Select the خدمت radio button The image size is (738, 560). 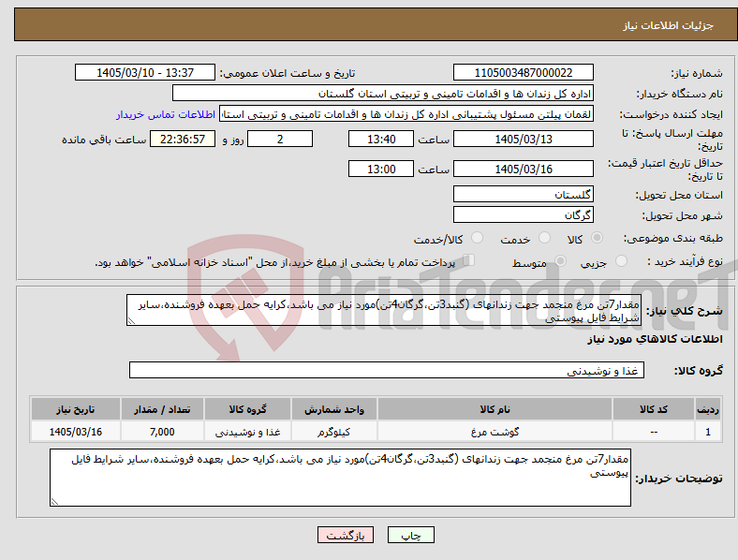[544, 238]
